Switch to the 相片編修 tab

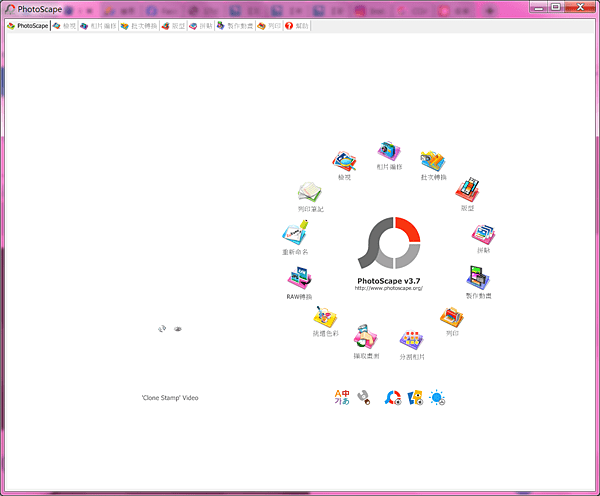point(98,26)
